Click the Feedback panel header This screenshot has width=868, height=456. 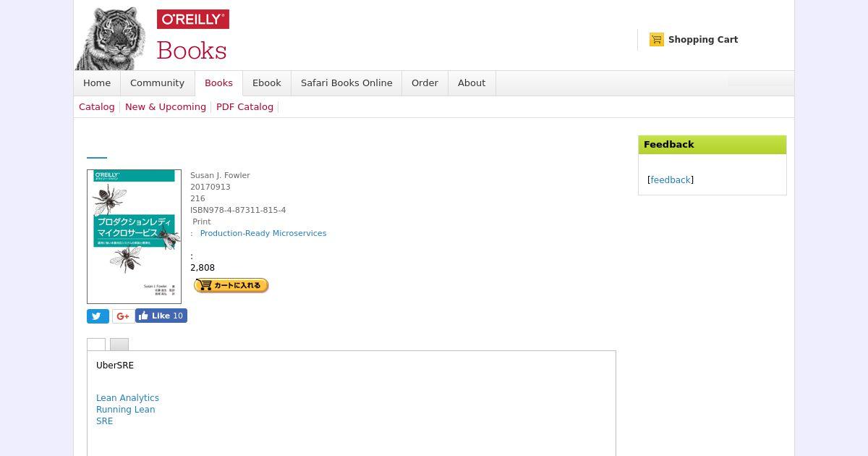(712, 145)
